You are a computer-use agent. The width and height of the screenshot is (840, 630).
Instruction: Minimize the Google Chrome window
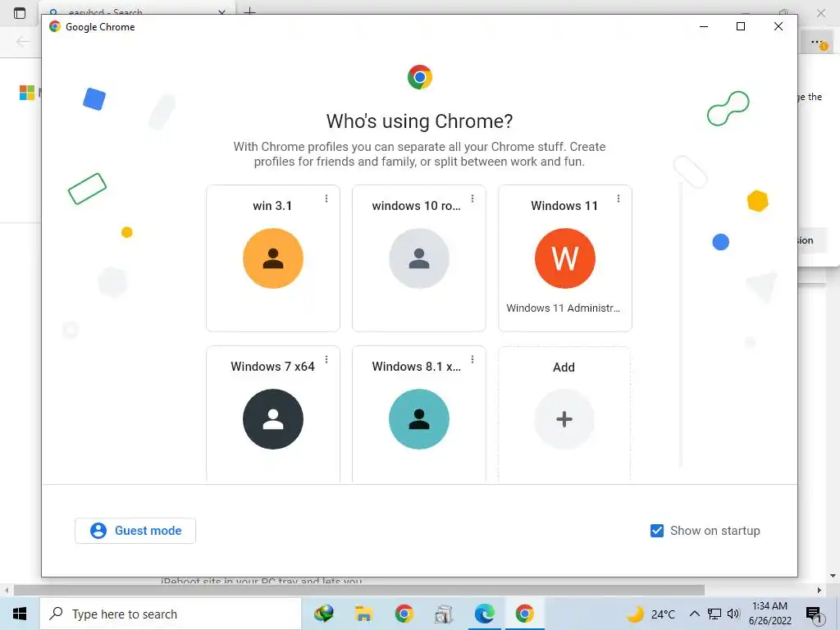coord(704,26)
